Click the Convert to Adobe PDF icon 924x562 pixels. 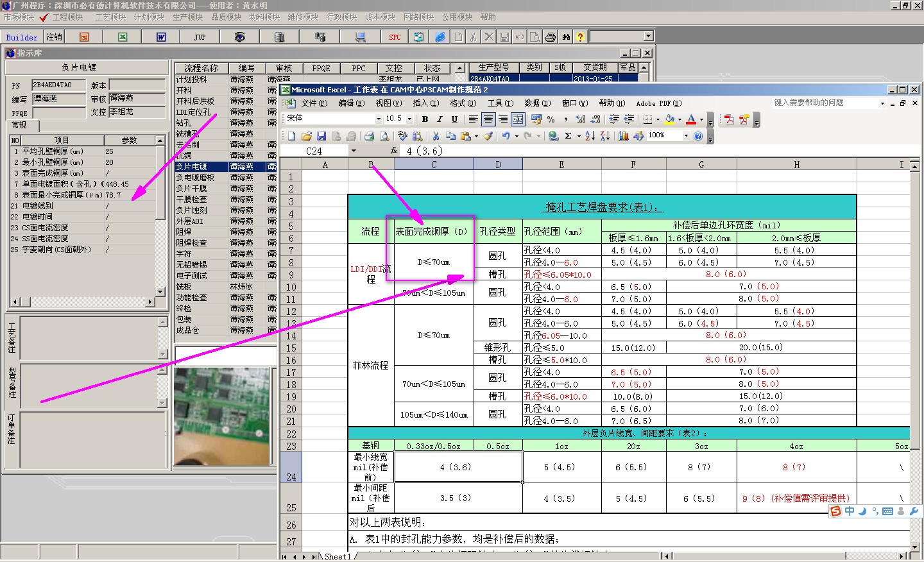click(x=729, y=119)
